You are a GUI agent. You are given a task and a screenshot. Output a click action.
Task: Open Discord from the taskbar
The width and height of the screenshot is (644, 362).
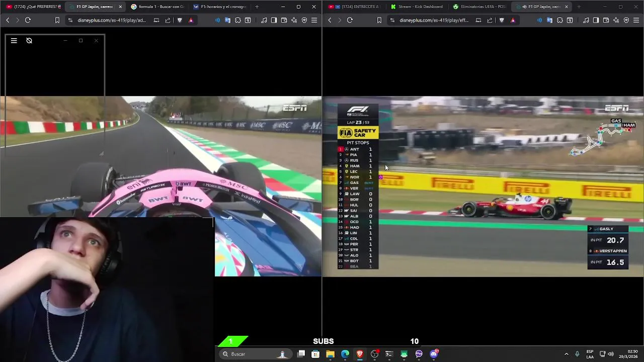(x=434, y=354)
